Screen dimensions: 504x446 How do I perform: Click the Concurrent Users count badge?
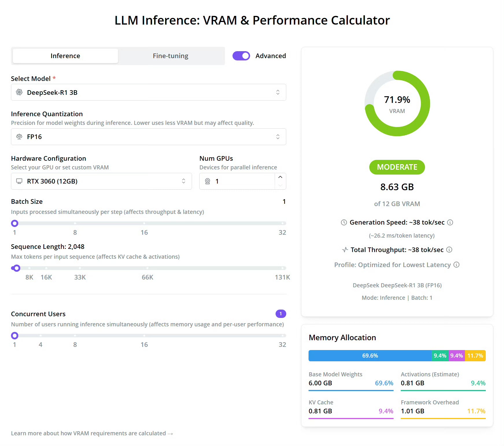(280, 314)
